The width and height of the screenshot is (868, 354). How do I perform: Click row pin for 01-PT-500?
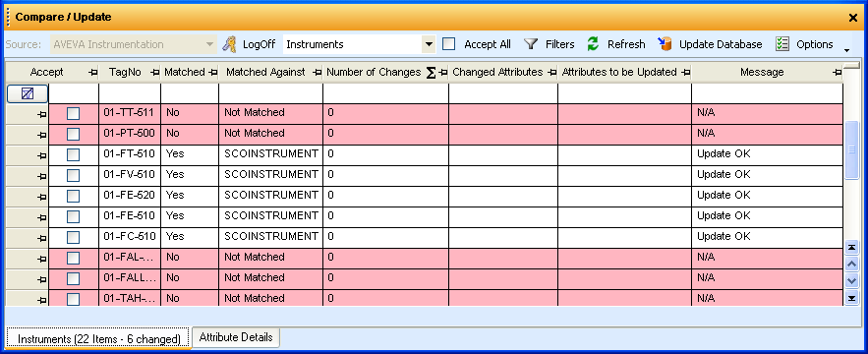41,135
